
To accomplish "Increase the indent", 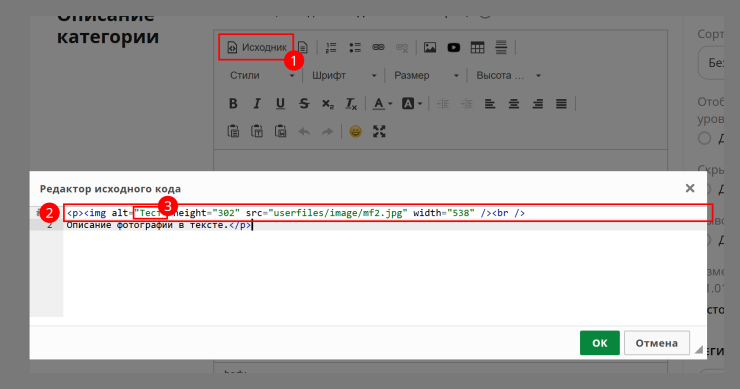I will point(466,103).
